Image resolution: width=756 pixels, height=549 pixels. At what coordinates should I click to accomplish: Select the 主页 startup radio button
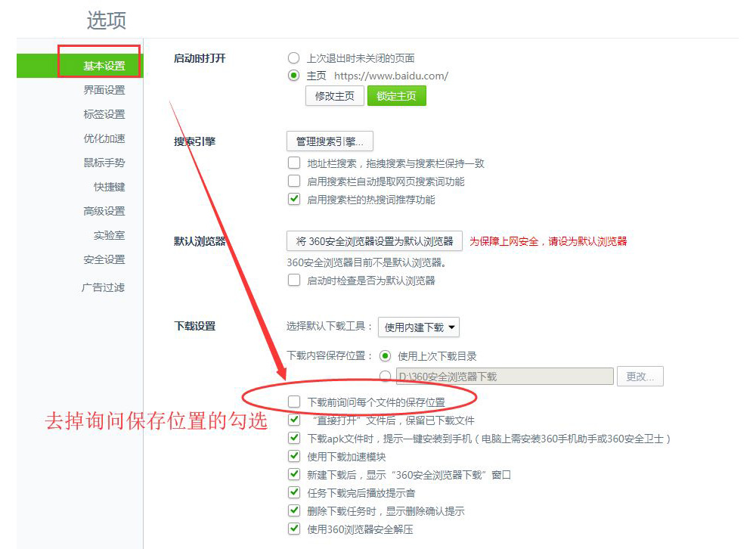tap(293, 76)
